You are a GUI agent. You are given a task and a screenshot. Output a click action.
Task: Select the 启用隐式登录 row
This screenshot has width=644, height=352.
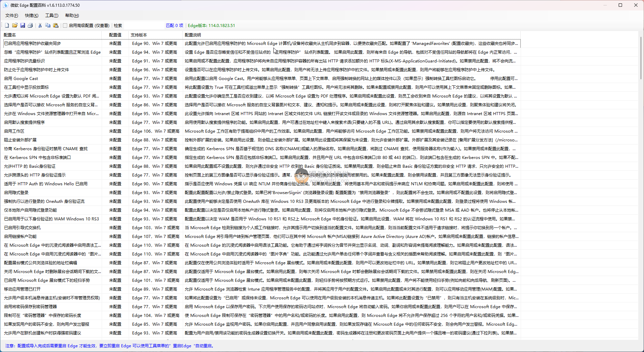pyautogui.click(x=262, y=193)
